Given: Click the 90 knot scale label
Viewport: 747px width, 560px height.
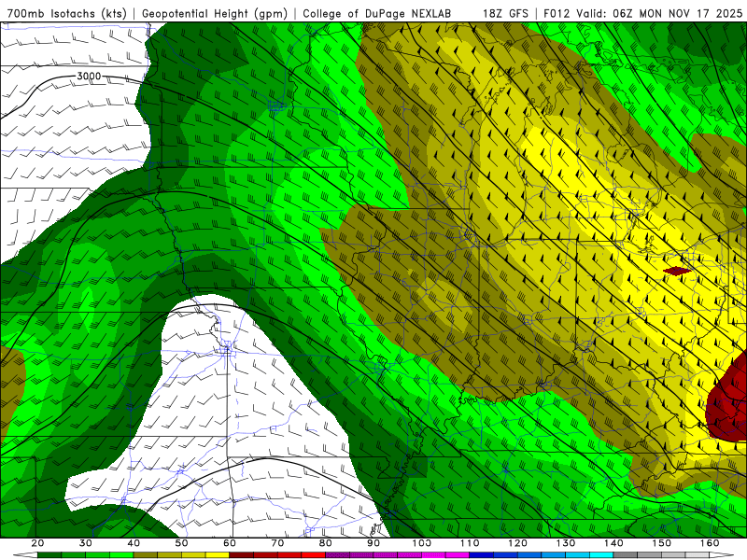Looking at the screenshot, I should pos(373,543).
